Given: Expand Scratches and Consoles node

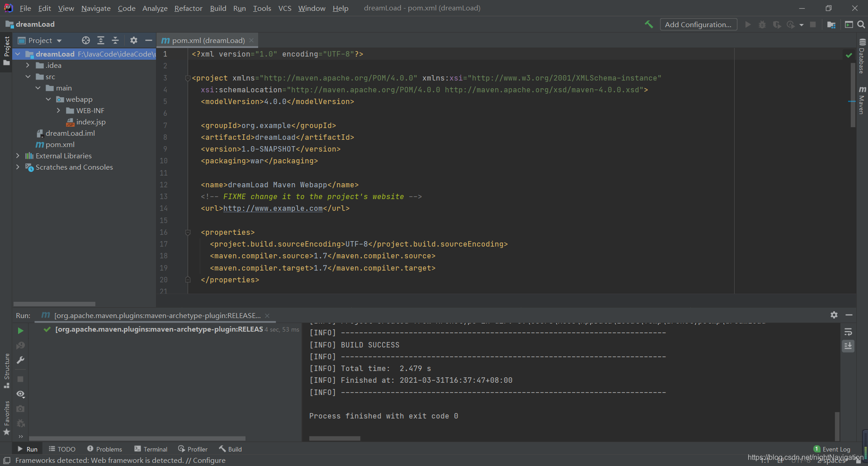Looking at the screenshot, I should [18, 167].
